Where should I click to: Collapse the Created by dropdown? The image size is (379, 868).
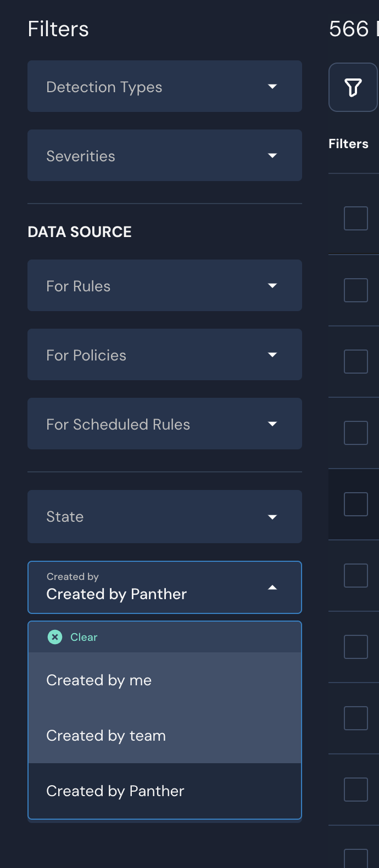coord(272,587)
